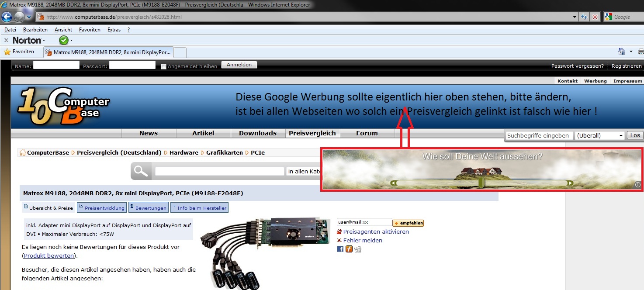Go to the Preisvergleich navigation tab
Screen dimensions: 644x290
pyautogui.click(x=312, y=133)
